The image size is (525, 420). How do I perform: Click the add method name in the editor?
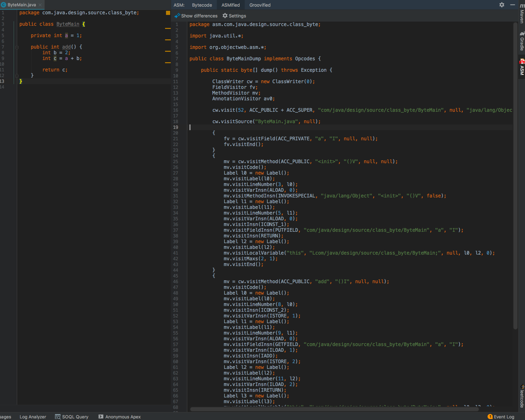[x=66, y=47]
